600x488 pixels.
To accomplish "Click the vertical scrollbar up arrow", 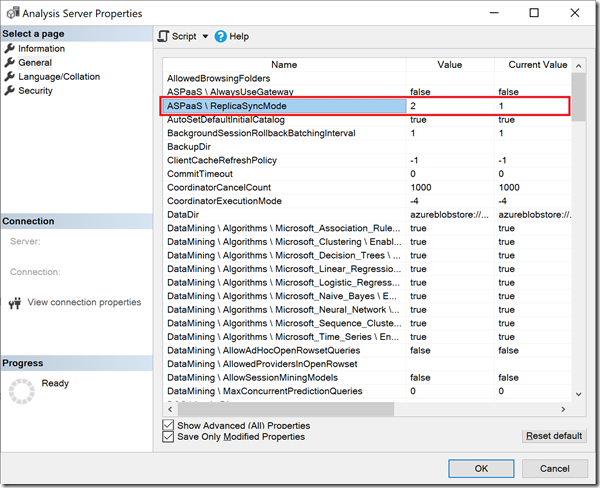I will (579, 66).
